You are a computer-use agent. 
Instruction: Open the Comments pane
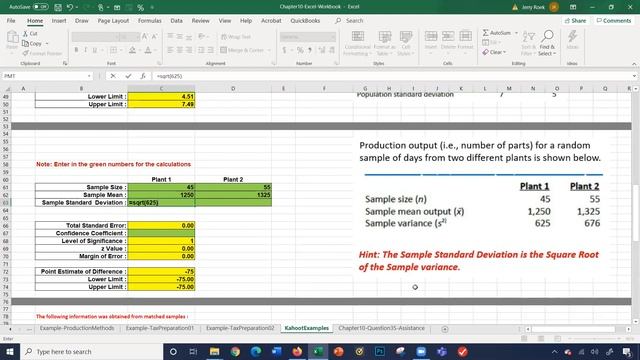coord(613,20)
